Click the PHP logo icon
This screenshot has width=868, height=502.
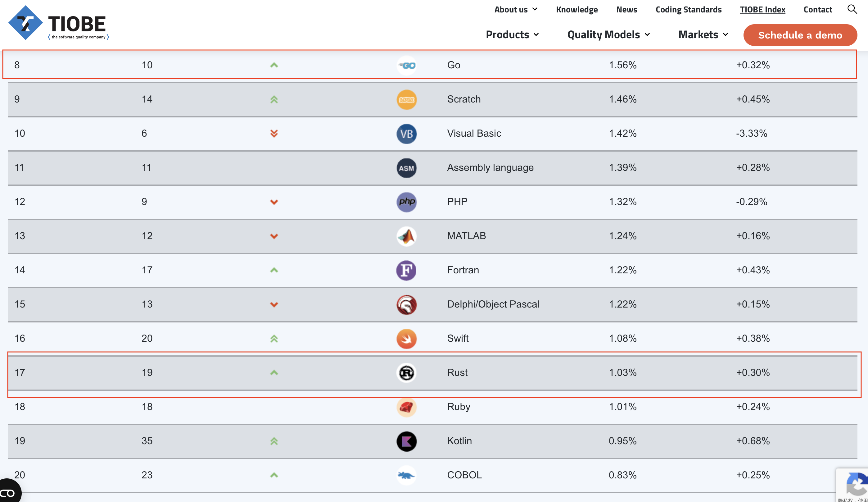406,202
